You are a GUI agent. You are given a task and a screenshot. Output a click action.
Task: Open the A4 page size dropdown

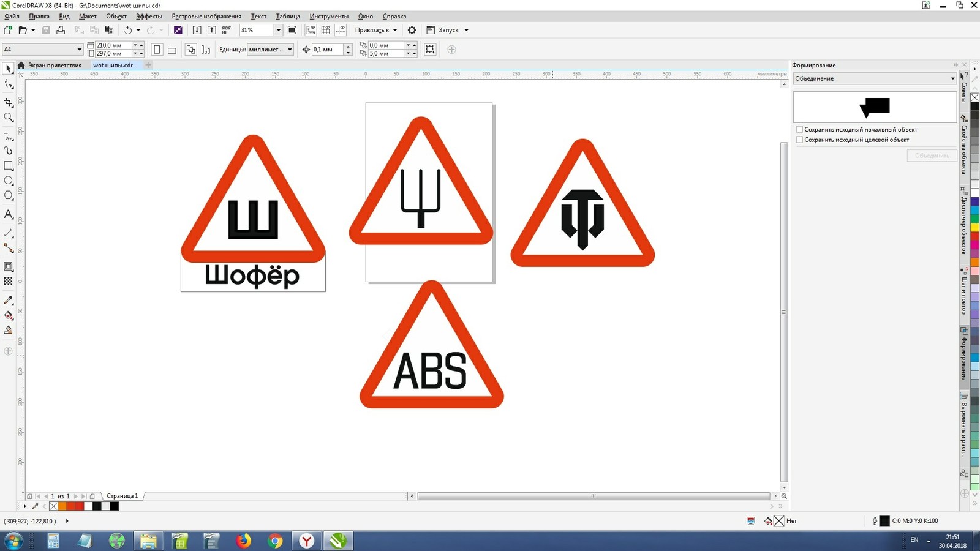[79, 50]
